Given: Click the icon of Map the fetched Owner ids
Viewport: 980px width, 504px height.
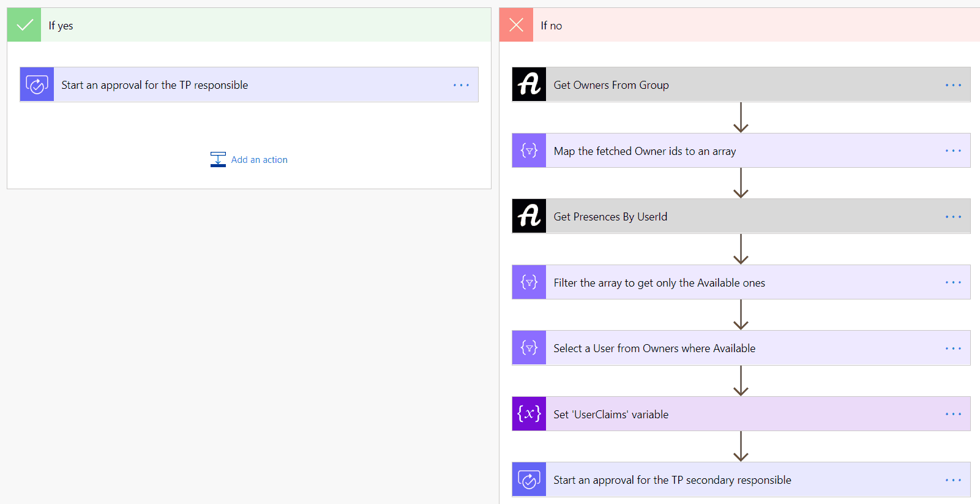Looking at the screenshot, I should (x=529, y=151).
